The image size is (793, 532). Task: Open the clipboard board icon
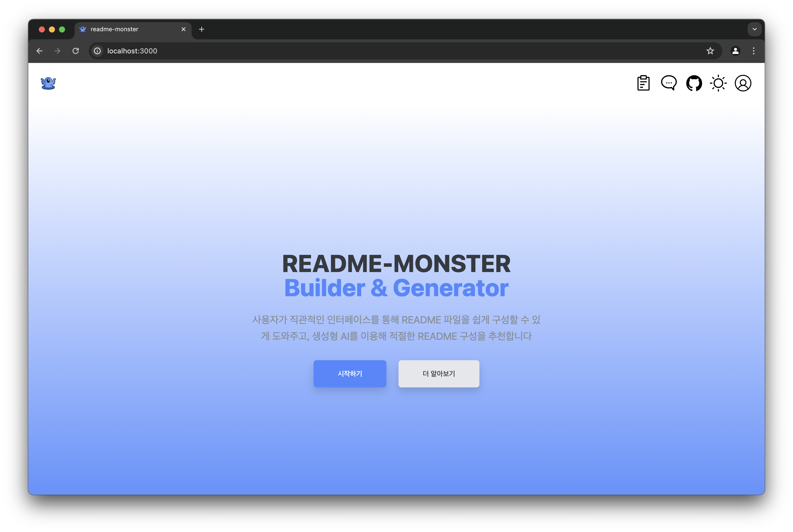643,83
